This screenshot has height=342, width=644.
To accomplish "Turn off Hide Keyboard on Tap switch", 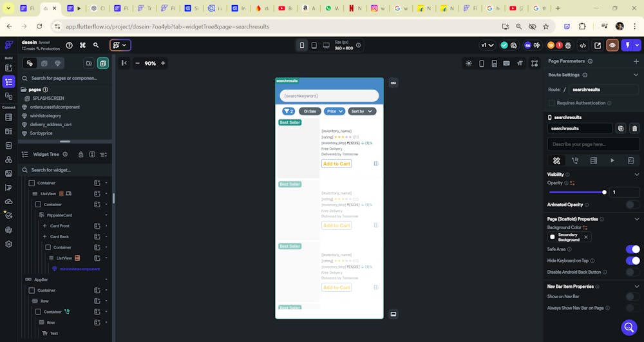I will [x=632, y=261].
